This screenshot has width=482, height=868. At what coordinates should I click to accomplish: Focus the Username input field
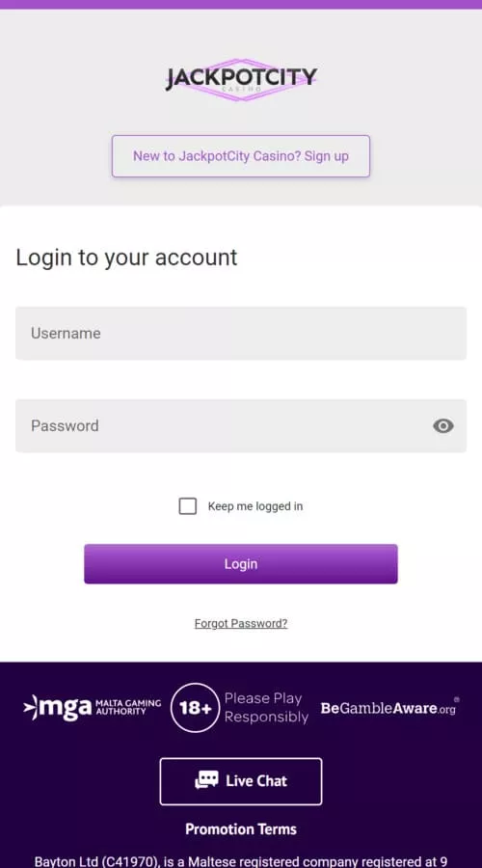point(241,334)
